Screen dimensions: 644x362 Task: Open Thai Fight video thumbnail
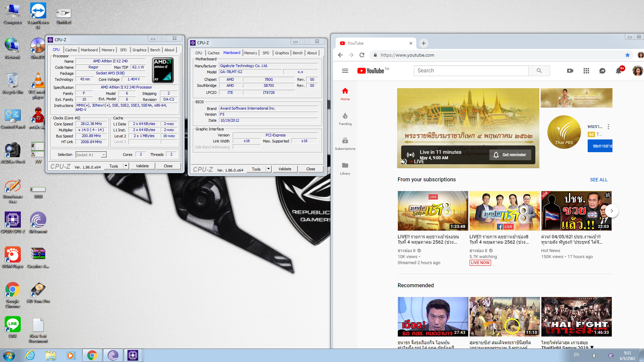click(576, 317)
